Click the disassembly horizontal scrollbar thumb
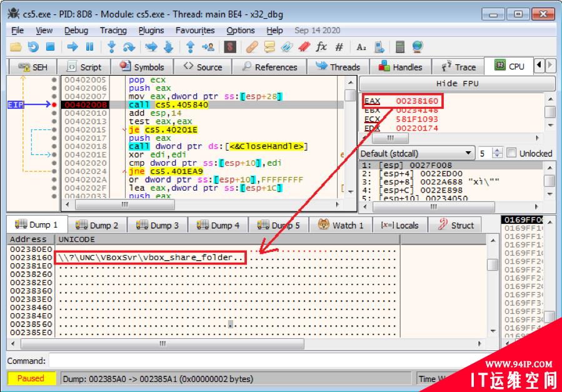The width and height of the screenshot is (562, 392). tap(125, 204)
